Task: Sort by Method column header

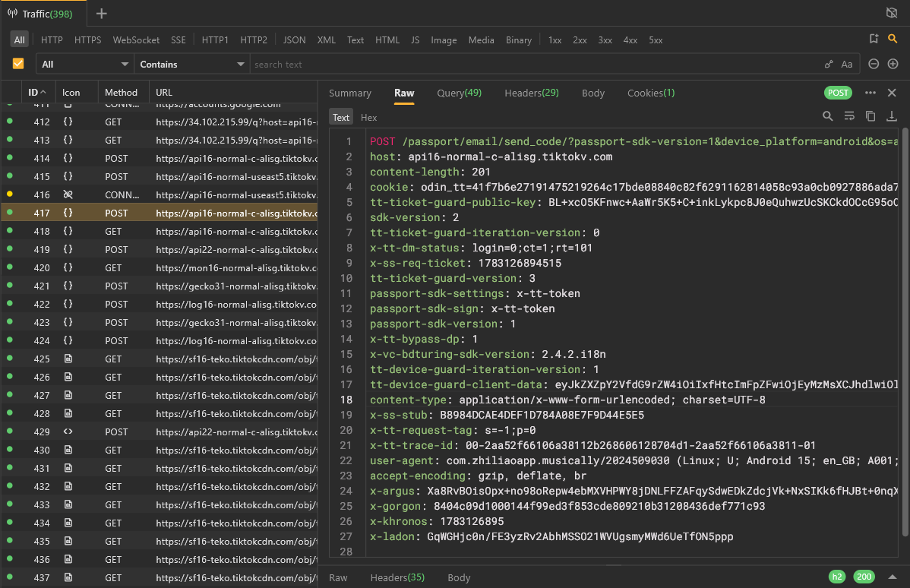Action: (122, 92)
